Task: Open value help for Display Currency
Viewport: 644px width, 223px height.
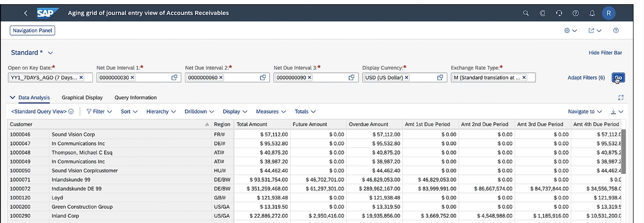Action: point(441,77)
